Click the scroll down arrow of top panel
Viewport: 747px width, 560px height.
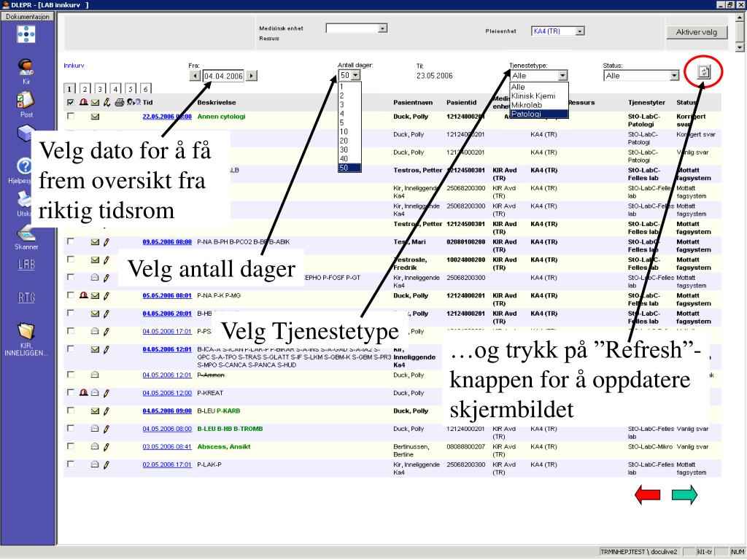tap(740, 47)
